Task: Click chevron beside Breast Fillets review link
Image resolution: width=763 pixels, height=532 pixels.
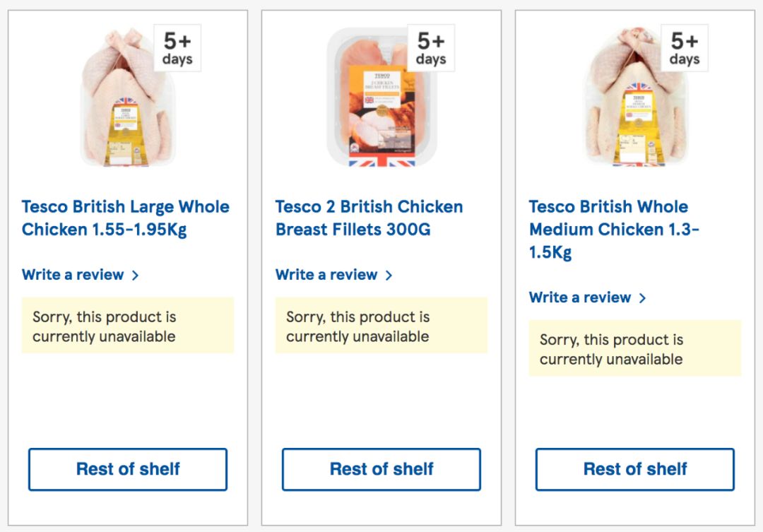Action: [389, 276]
